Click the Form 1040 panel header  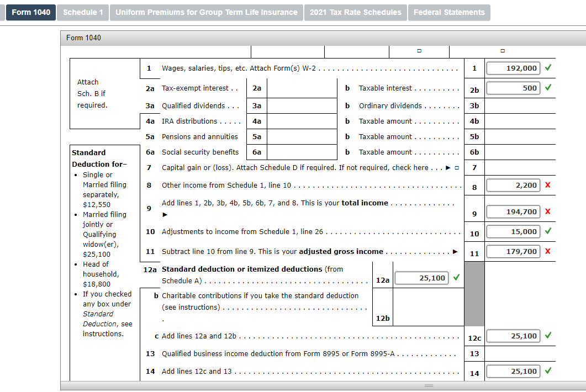323,38
